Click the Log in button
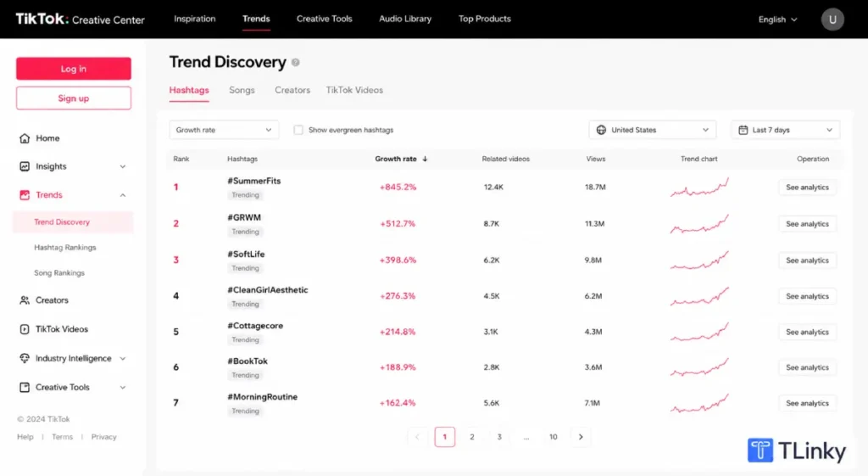Screen dimensions: 868x476 pos(74,69)
